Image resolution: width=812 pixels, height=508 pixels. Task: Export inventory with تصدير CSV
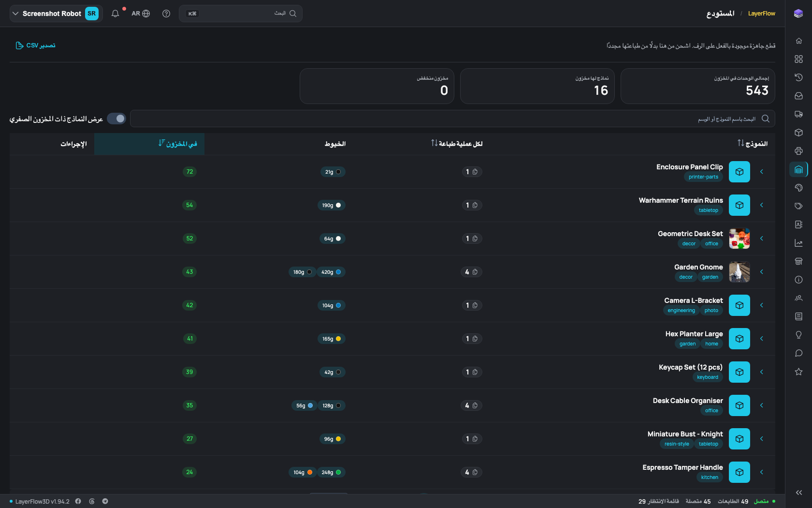pyautogui.click(x=36, y=45)
